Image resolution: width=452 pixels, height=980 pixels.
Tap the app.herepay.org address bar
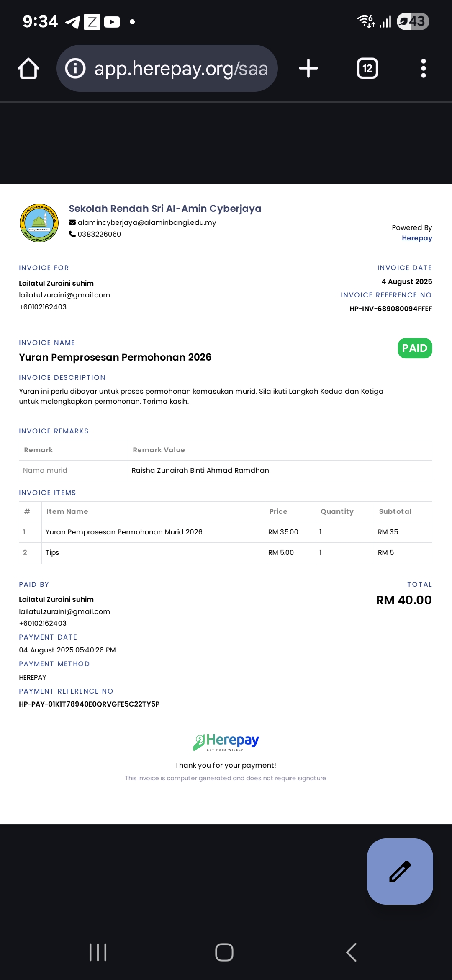(x=167, y=68)
